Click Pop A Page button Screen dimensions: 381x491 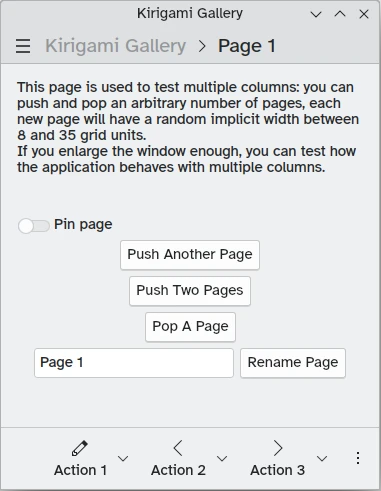[190, 327]
